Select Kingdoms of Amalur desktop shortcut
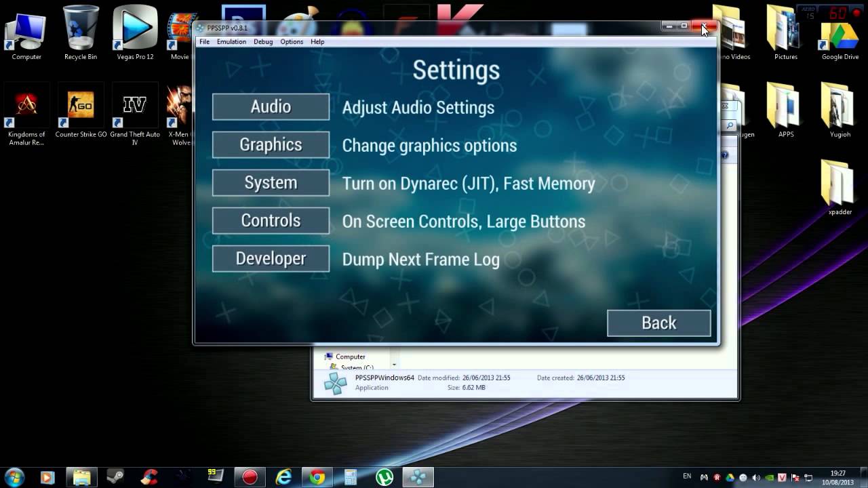This screenshot has height=488, width=868. click(26, 115)
